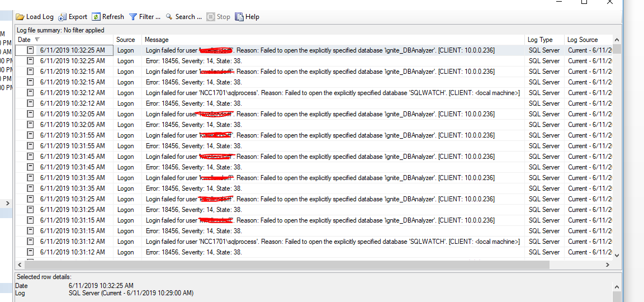644x302 pixels.
Task: Click the Filter funnel icon
Action: pyautogui.click(x=133, y=17)
